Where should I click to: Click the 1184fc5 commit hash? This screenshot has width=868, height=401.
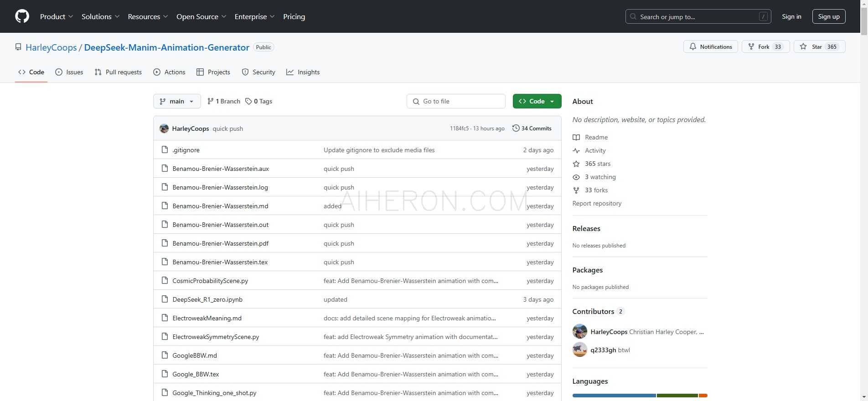pyautogui.click(x=459, y=129)
